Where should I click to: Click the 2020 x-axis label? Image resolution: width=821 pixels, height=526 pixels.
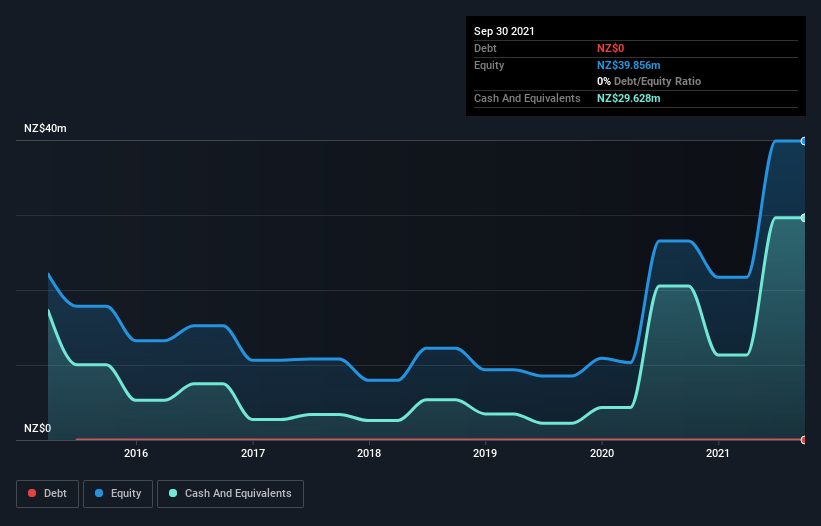coord(602,453)
